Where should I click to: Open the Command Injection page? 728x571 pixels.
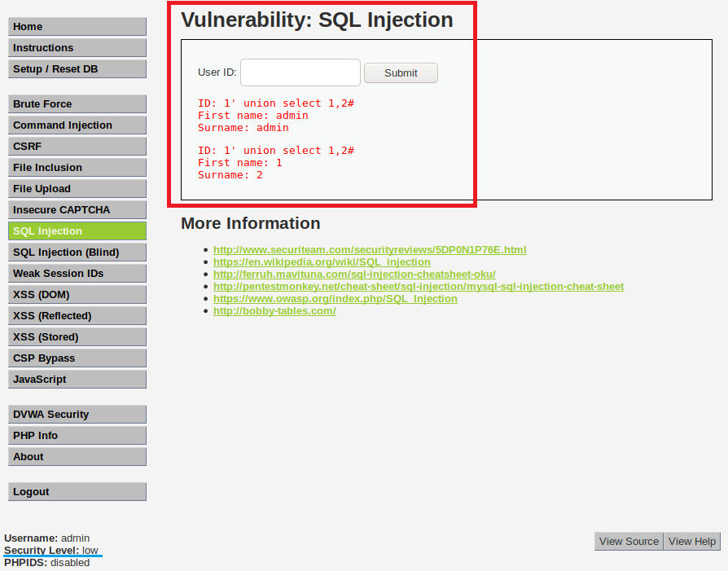click(77, 125)
